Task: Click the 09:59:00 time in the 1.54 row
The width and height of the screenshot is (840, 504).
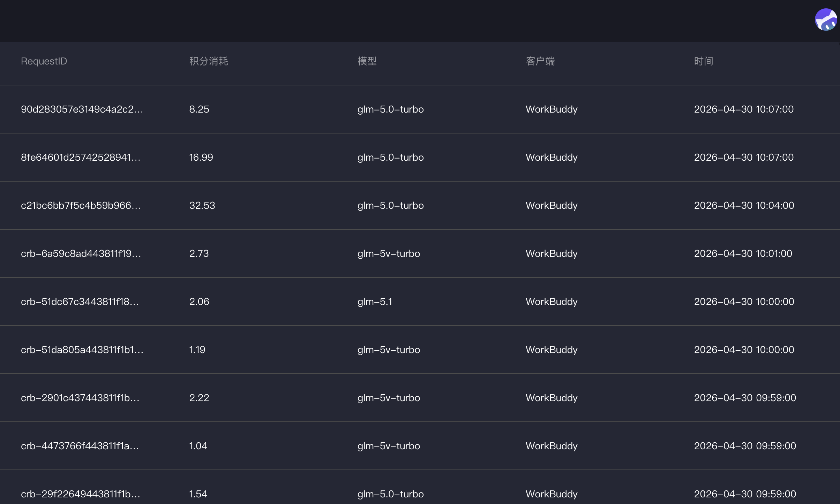Action: 745,494
